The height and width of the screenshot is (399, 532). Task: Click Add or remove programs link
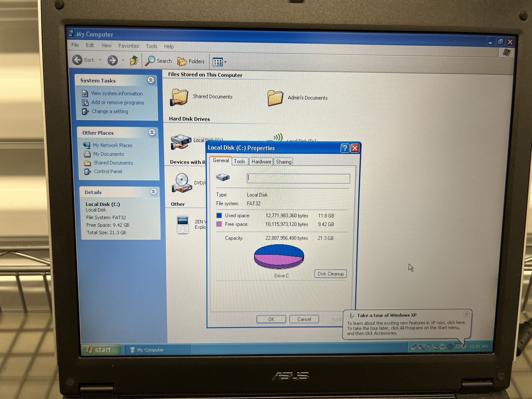118,102
